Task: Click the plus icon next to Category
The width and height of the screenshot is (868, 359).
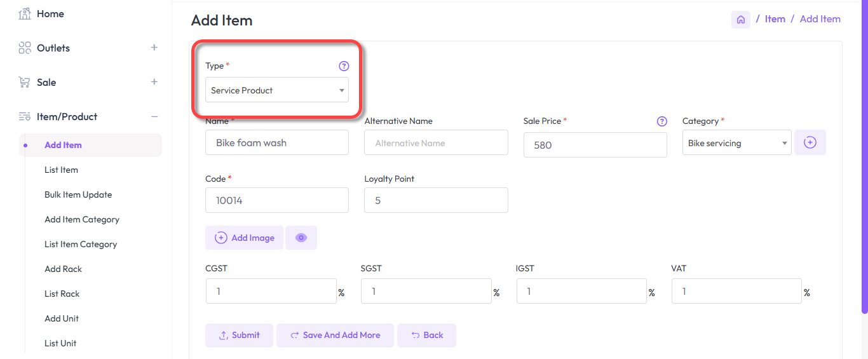Action: pyautogui.click(x=810, y=143)
